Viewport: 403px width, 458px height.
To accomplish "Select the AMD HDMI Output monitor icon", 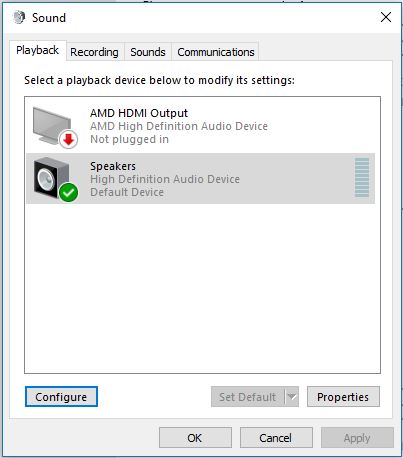I will 52,126.
